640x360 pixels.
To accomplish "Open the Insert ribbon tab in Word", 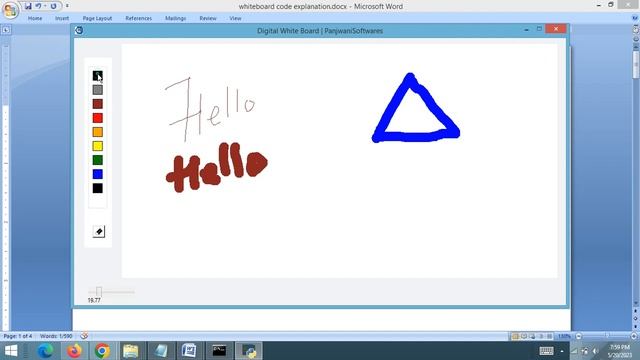I will [62, 18].
